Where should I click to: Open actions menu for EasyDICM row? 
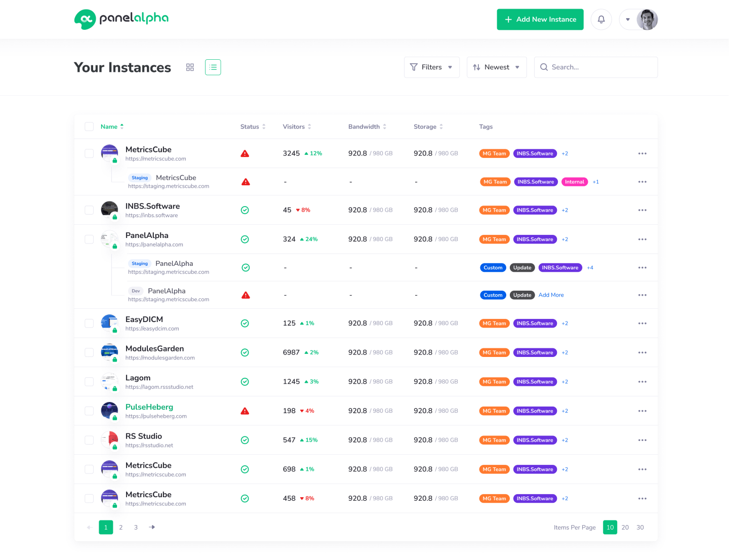(x=642, y=324)
